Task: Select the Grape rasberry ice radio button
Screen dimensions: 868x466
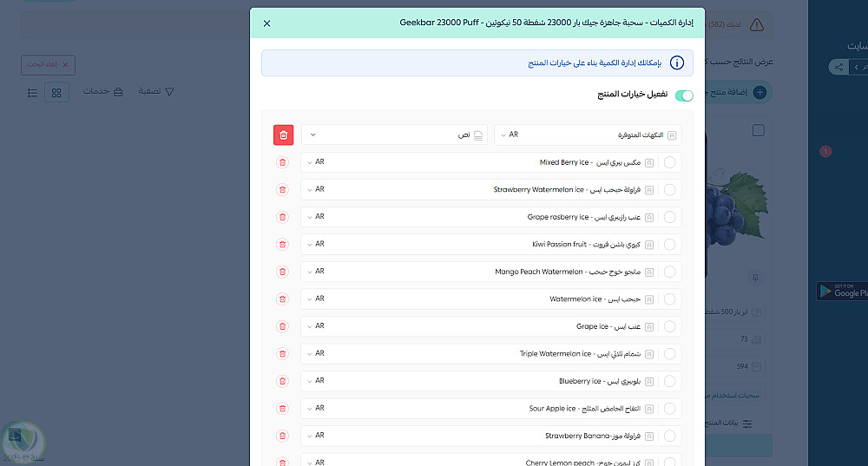Action: pos(670,217)
